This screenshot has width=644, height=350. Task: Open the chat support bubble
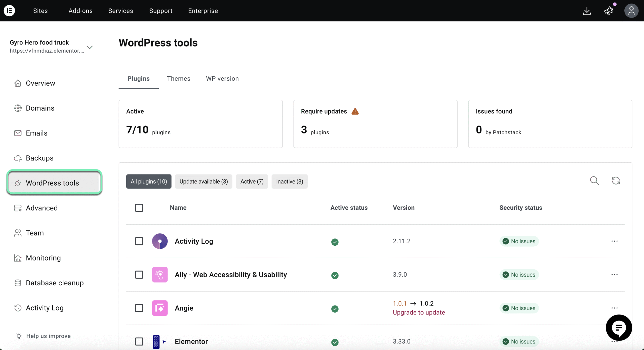[619, 327]
